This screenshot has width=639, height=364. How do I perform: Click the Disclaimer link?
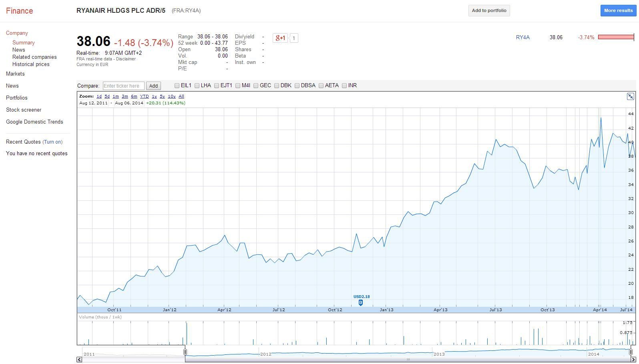click(x=126, y=59)
